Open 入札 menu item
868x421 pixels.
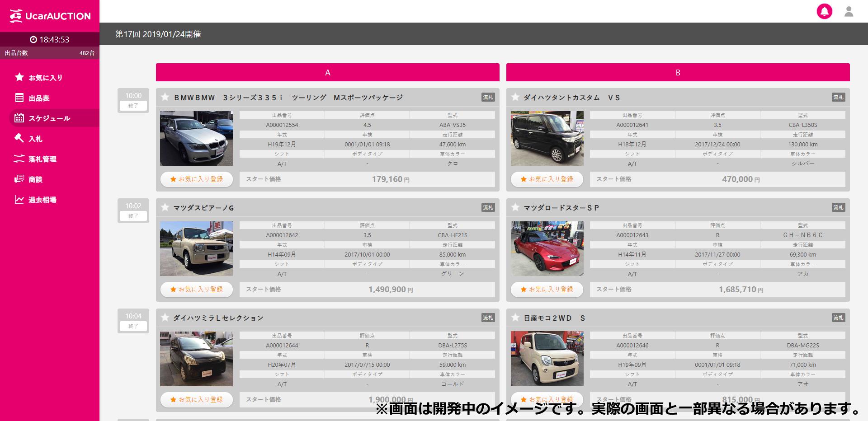tap(54, 138)
